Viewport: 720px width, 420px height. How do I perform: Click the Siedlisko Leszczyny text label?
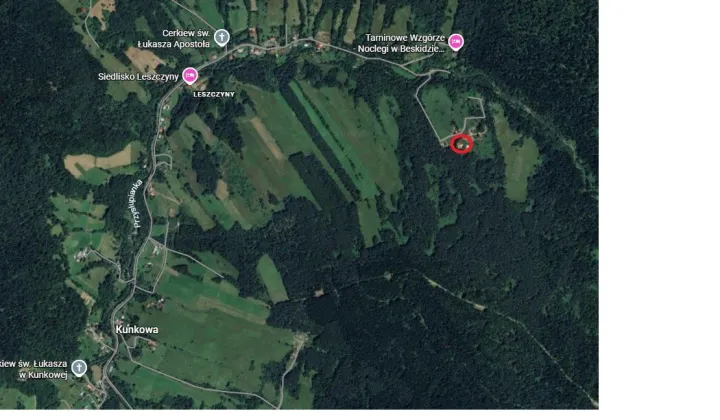pyautogui.click(x=138, y=77)
